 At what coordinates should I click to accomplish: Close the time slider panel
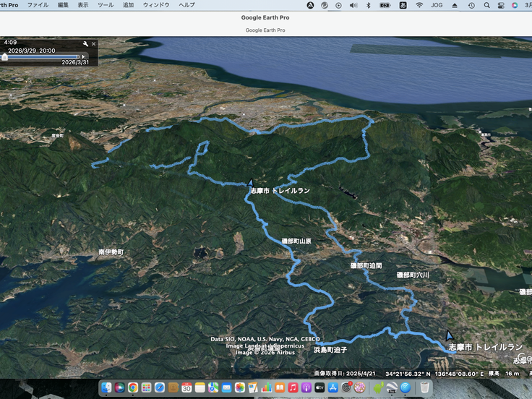click(x=93, y=43)
